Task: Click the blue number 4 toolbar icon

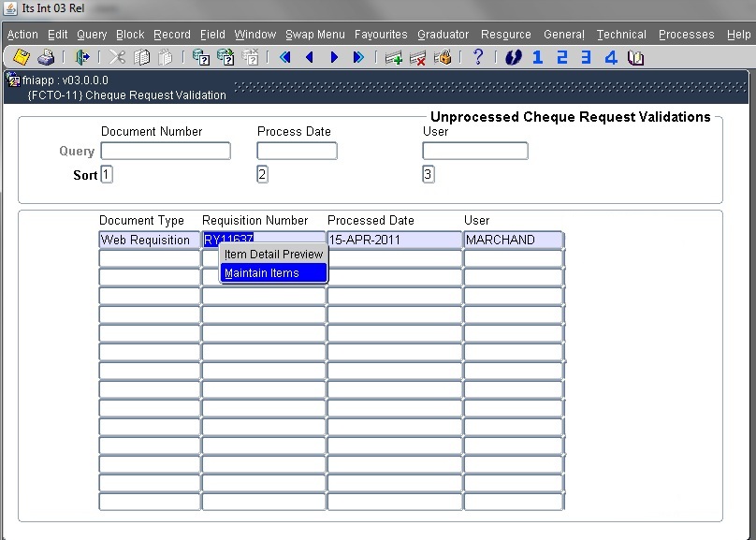Action: point(611,57)
